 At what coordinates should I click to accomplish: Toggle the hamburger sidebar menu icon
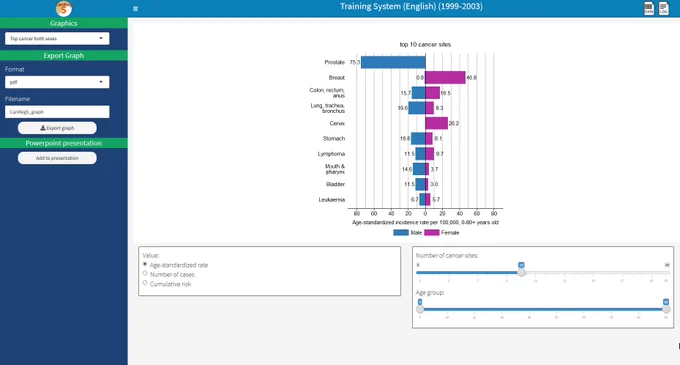click(135, 9)
